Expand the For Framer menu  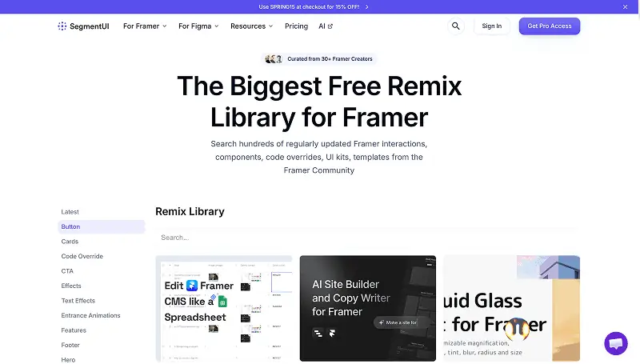(145, 26)
